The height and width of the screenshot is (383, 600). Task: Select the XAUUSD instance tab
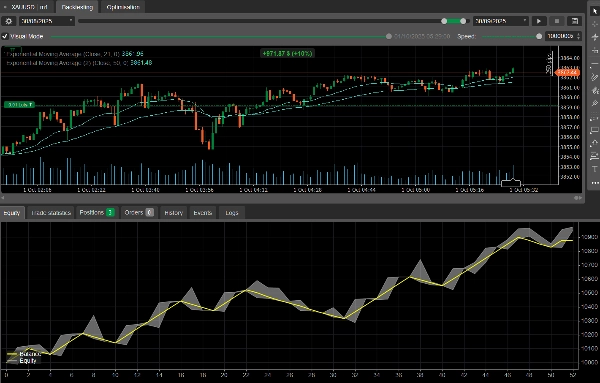[x=26, y=7]
